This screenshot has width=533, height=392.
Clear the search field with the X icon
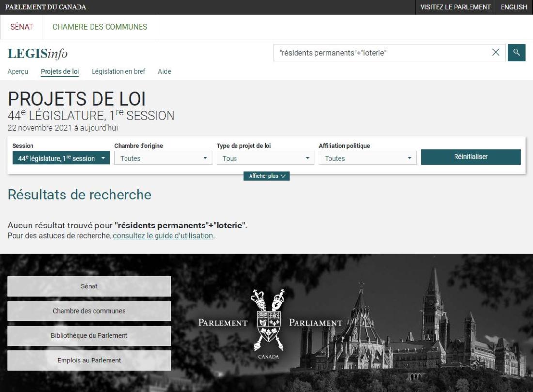pos(496,52)
